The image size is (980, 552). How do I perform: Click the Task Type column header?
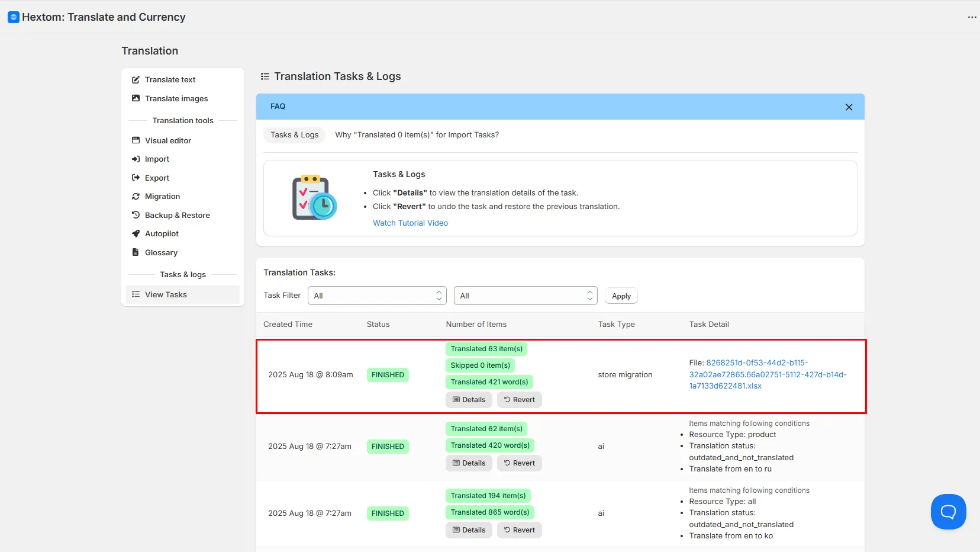tap(616, 325)
